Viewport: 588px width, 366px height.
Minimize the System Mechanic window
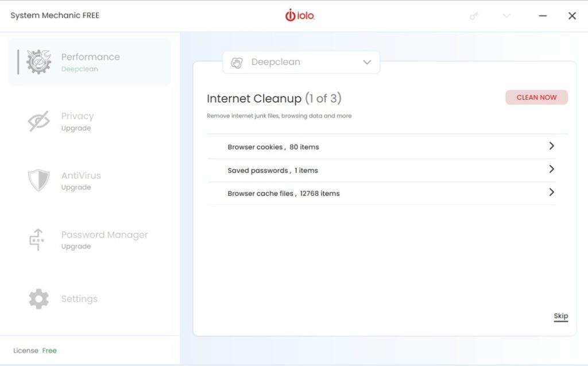pyautogui.click(x=543, y=16)
